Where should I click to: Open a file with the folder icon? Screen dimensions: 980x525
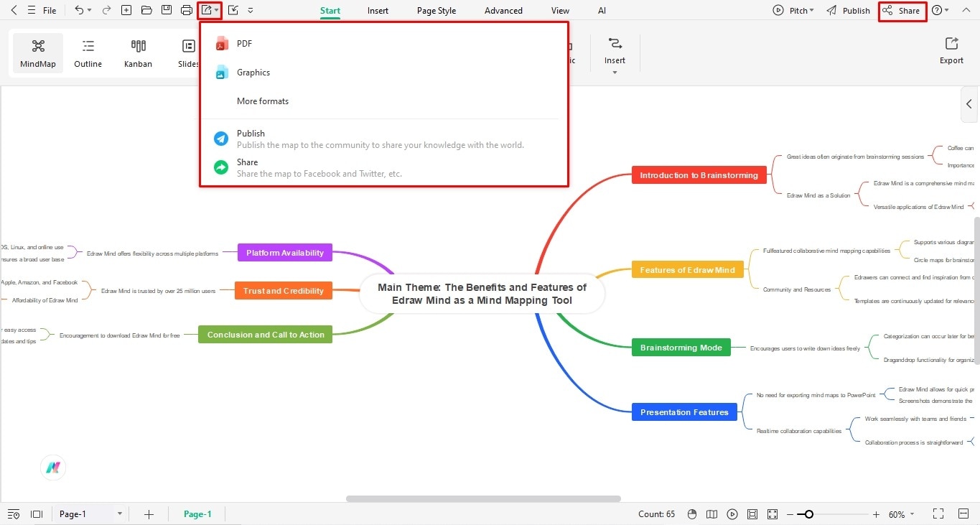(x=146, y=11)
